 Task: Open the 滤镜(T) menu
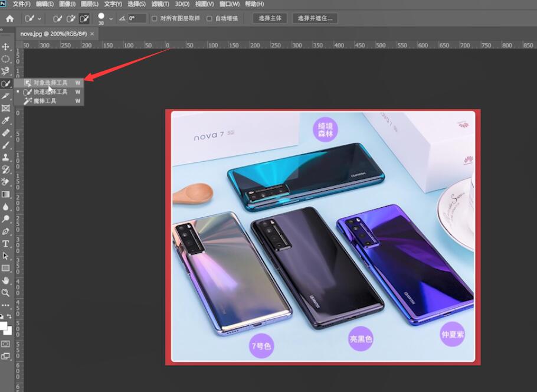tap(161, 4)
